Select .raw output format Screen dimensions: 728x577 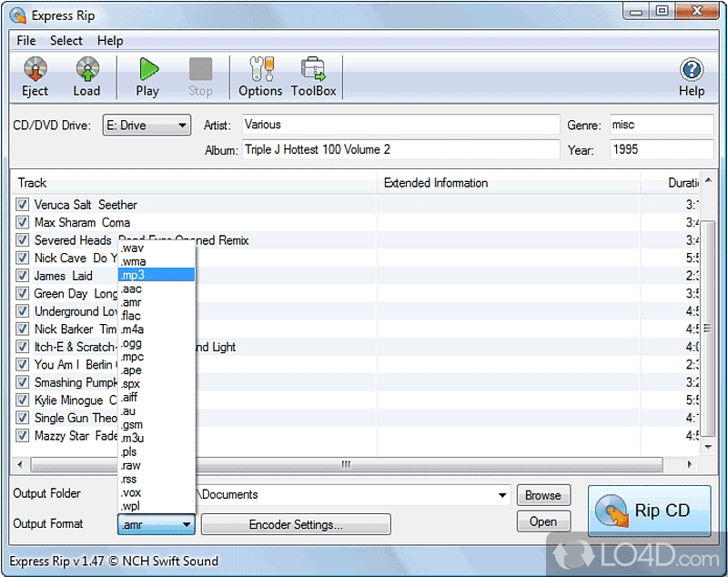(x=157, y=465)
